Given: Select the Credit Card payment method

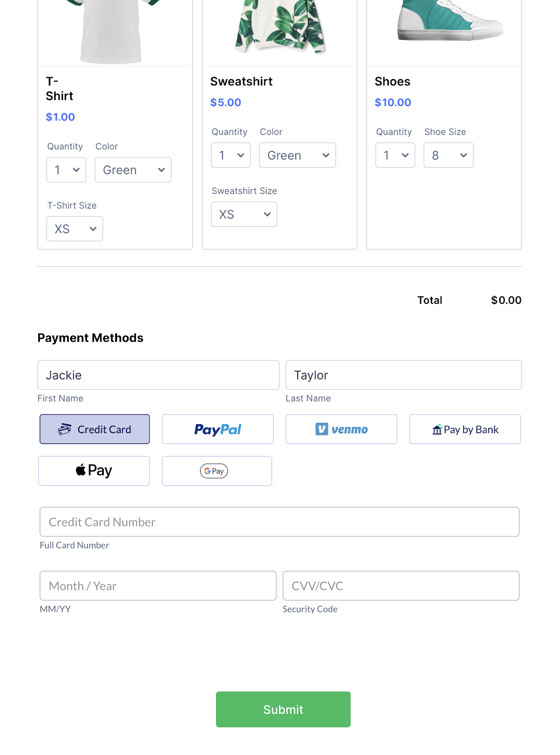Looking at the screenshot, I should [x=95, y=429].
